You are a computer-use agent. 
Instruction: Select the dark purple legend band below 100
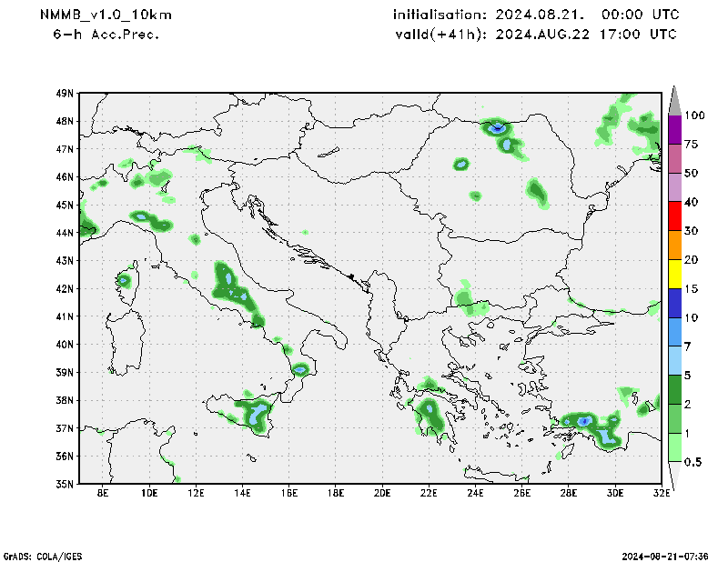pos(675,129)
